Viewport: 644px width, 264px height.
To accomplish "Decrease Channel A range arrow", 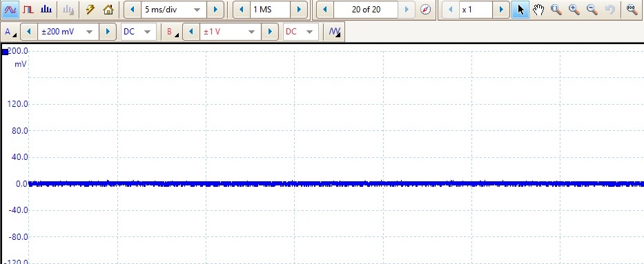I will (29, 32).
